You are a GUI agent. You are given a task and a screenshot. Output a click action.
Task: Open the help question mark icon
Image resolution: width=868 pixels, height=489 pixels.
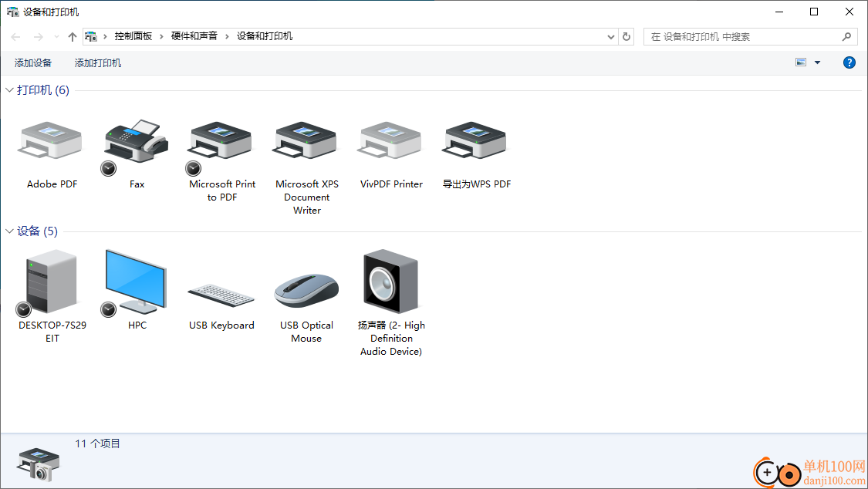[x=849, y=62]
